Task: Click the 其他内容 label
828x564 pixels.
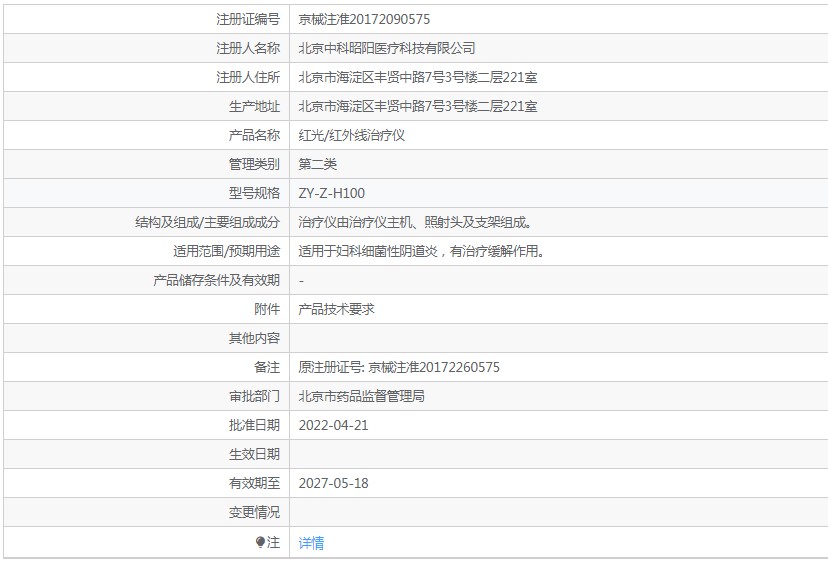Action: click(254, 339)
